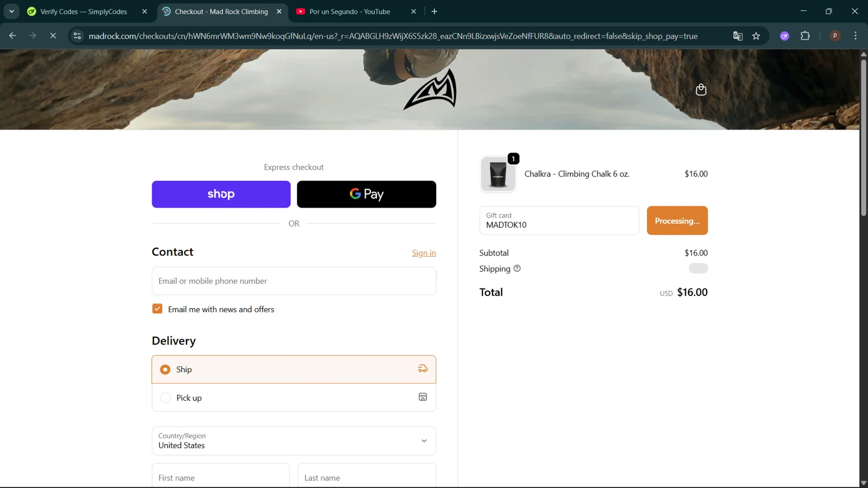Go back to previous page
The width and height of the screenshot is (868, 488).
click(13, 36)
